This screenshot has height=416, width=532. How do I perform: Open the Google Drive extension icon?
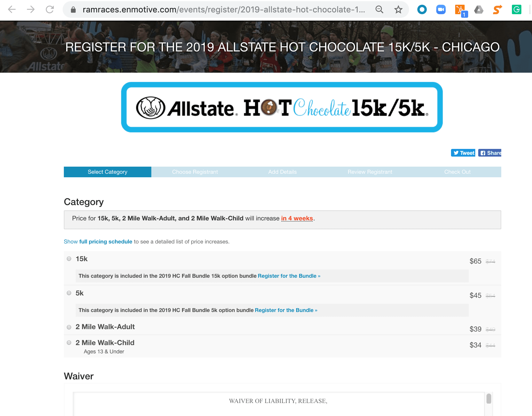(479, 10)
